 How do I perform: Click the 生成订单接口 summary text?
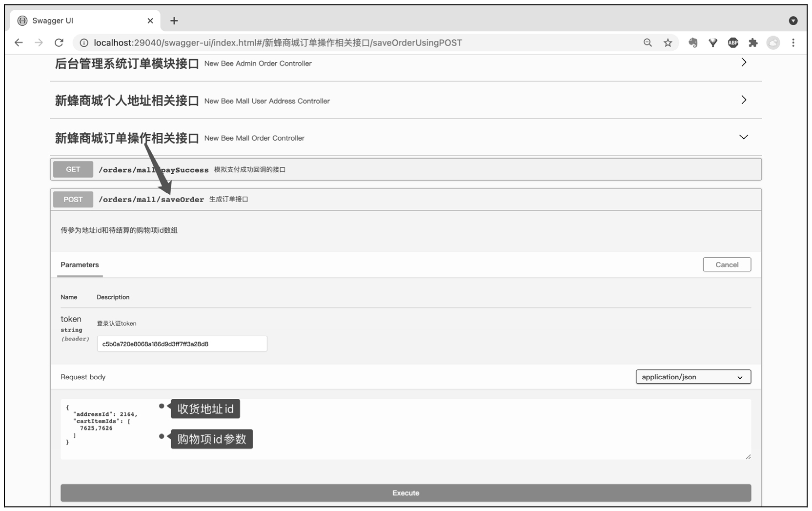[229, 199]
